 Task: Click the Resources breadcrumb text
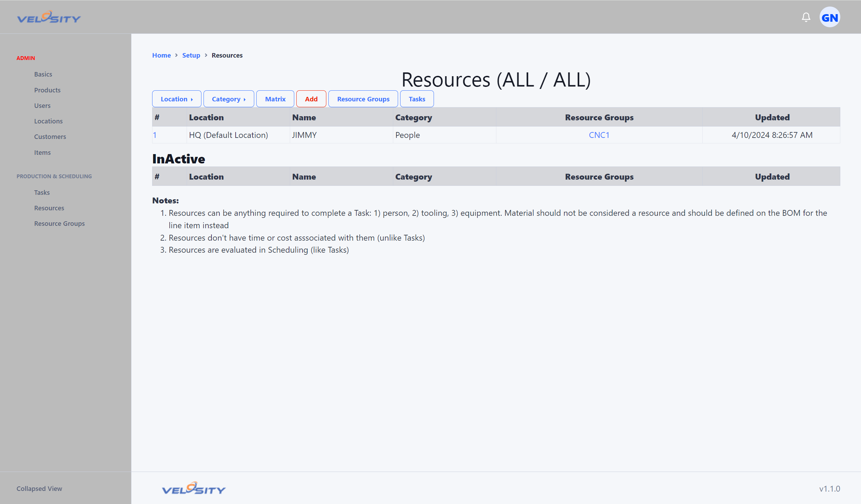227,55
